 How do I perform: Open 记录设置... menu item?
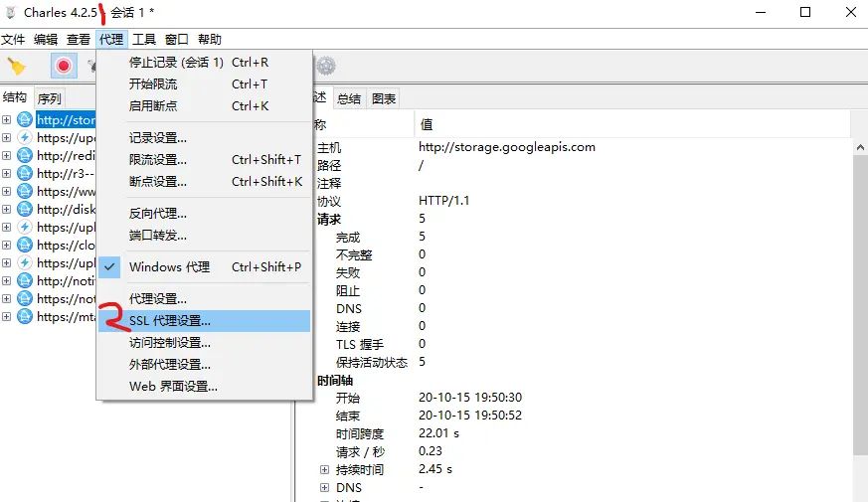click(204, 138)
